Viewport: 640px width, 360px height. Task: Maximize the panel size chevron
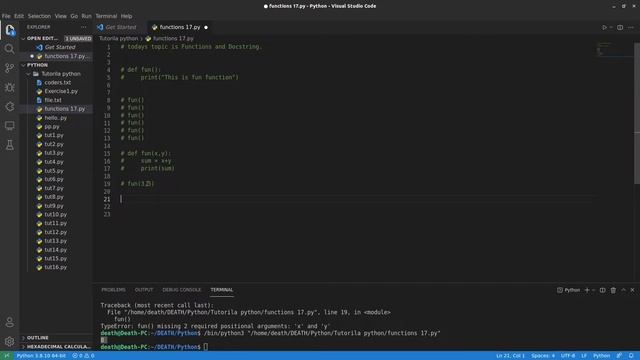623,290
